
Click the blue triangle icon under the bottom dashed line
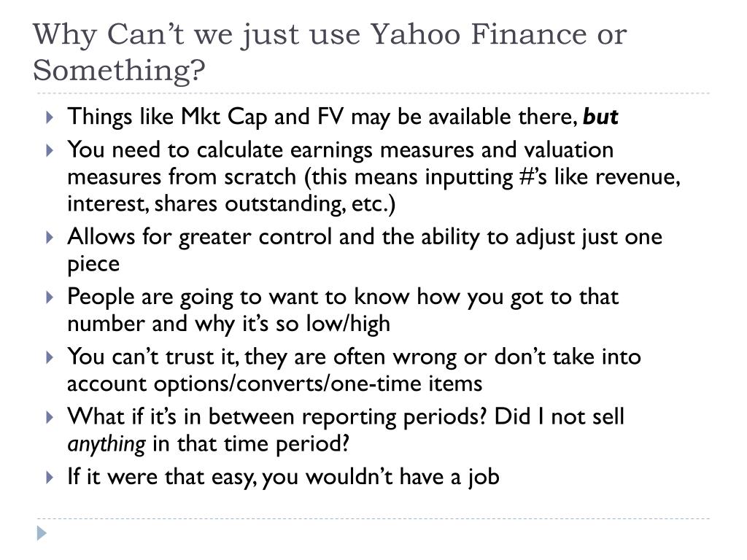42,533
